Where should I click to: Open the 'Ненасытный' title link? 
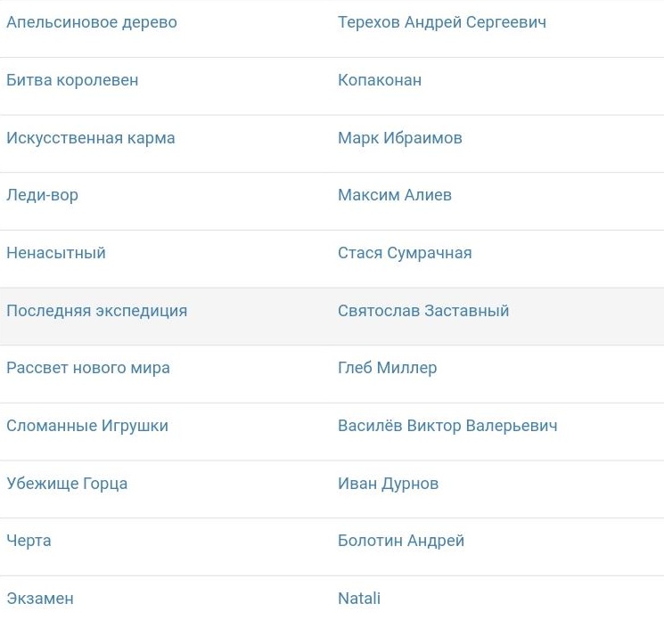point(56,253)
